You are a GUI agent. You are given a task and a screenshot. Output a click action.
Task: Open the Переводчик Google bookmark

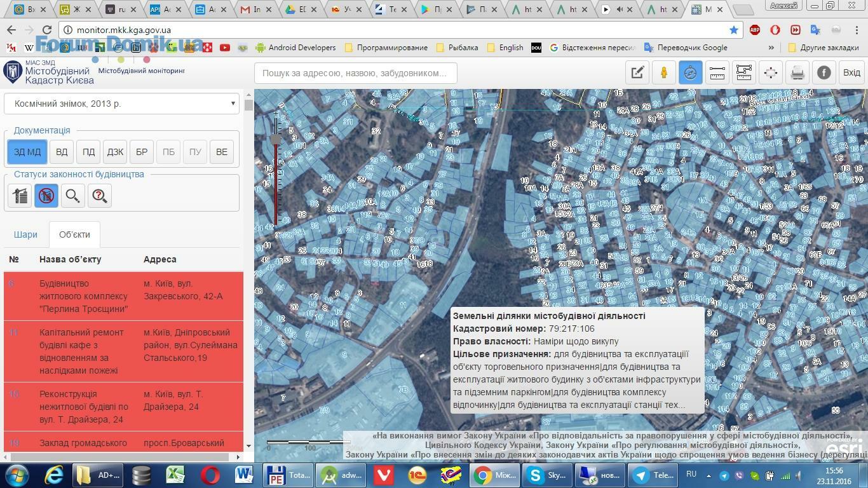tap(686, 48)
